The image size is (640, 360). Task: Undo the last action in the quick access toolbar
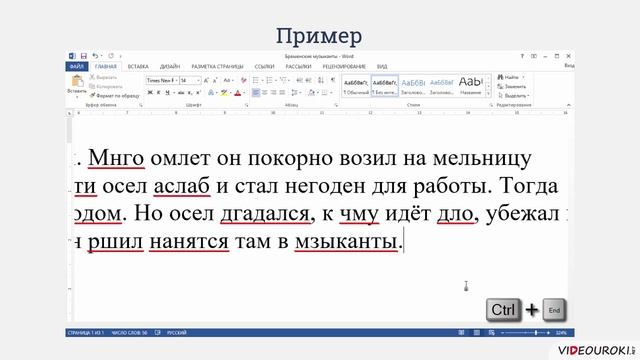(x=95, y=56)
